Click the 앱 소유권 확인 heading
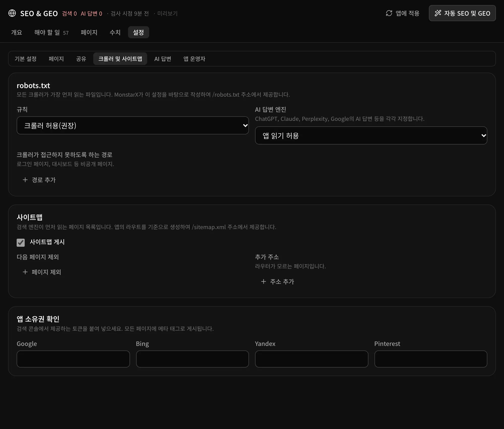Viewport: 504px width, 429px height. [x=38, y=319]
